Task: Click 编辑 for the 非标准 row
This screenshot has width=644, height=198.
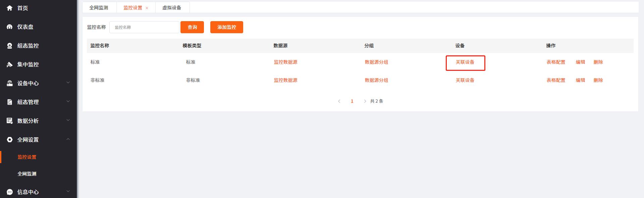Action: click(580, 80)
